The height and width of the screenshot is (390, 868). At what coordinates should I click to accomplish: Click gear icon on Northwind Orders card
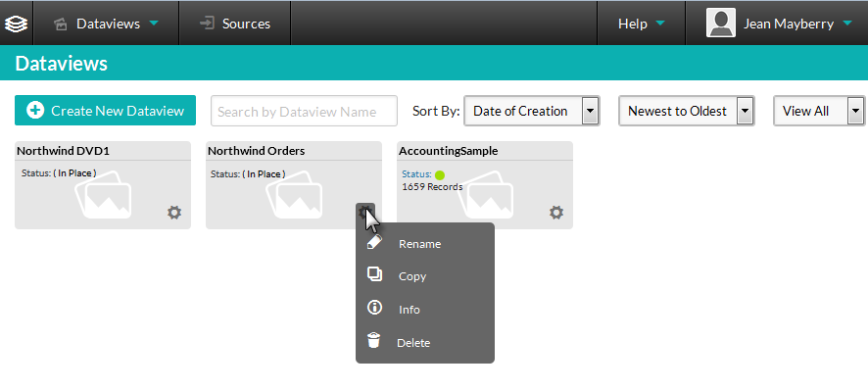(x=364, y=213)
